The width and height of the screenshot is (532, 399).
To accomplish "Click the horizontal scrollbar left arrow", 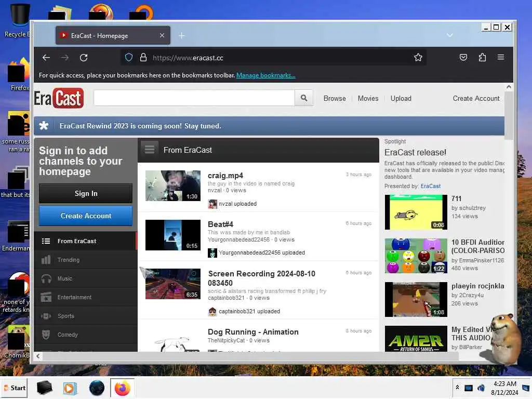I will point(38,356).
